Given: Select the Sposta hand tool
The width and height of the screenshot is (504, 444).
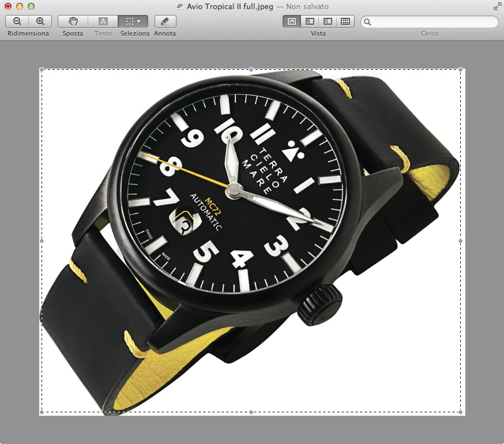Looking at the screenshot, I should 73,21.
